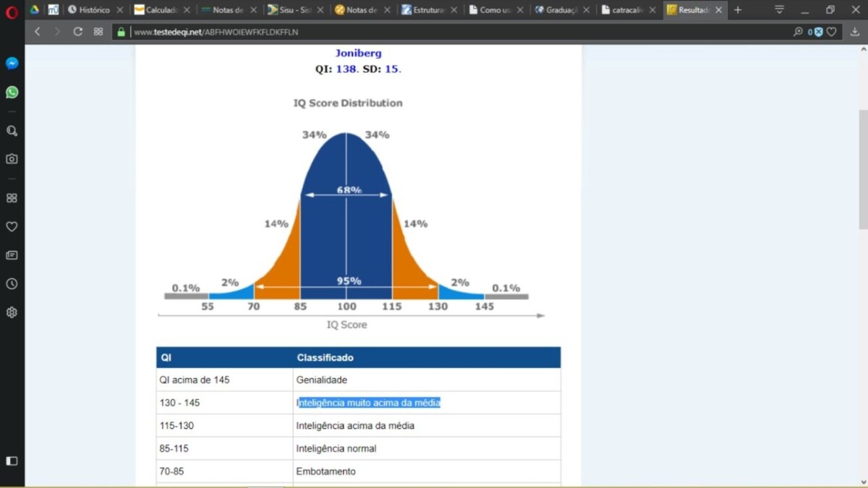Open the sidebar search tool

pos(12,131)
